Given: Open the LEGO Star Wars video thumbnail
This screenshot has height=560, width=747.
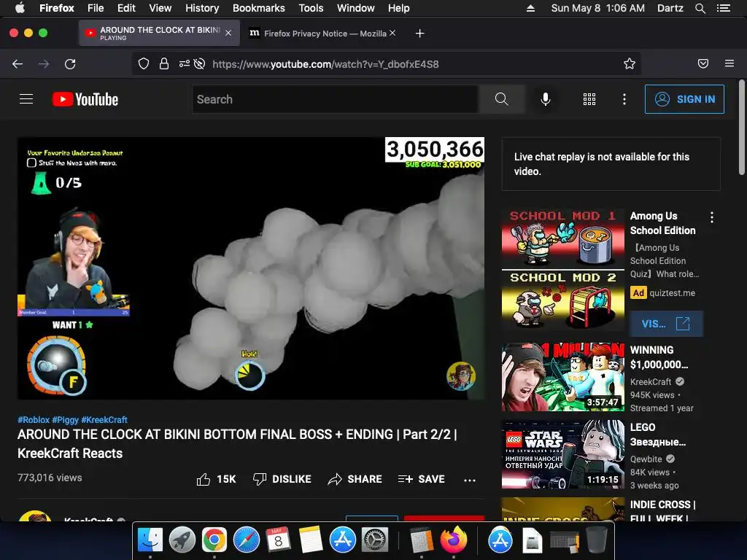Looking at the screenshot, I should pyautogui.click(x=562, y=454).
